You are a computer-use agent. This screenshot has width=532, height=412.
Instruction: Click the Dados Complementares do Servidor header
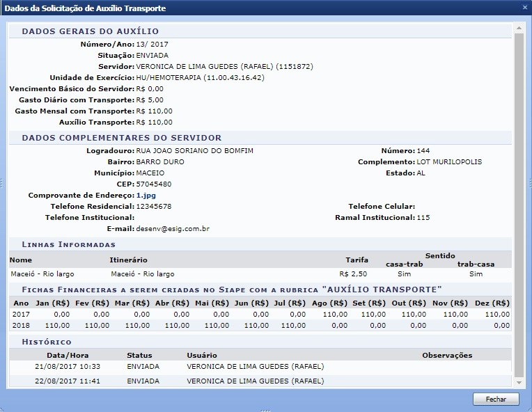(121, 138)
